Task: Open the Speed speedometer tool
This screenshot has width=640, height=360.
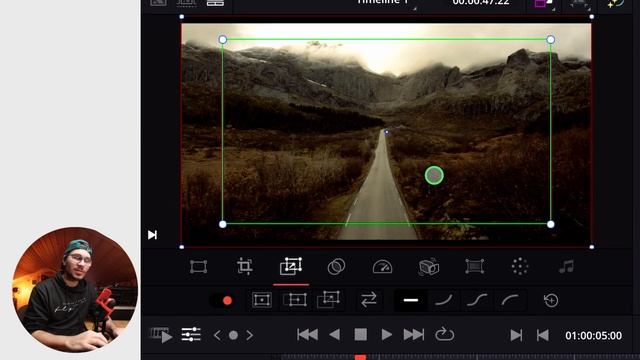Action: [382, 267]
